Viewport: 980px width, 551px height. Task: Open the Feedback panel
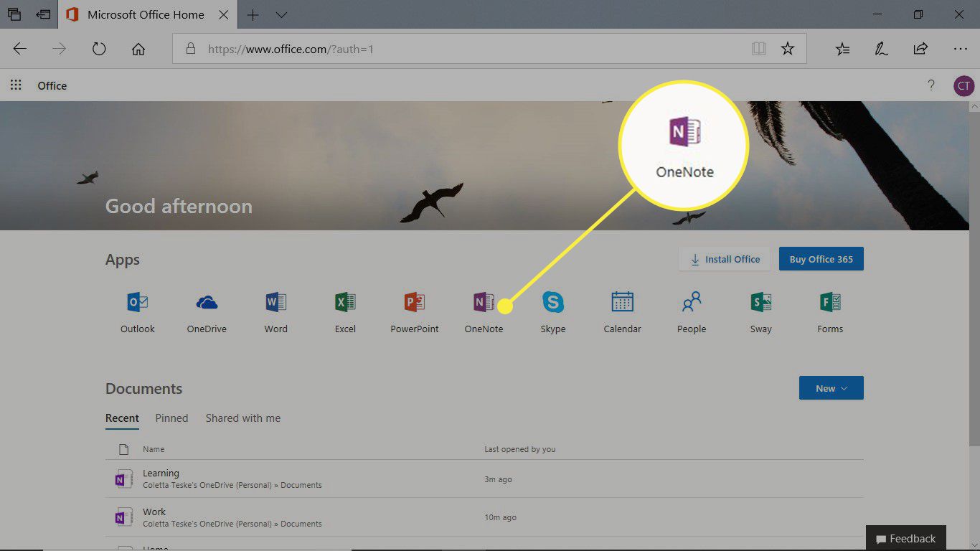click(x=906, y=539)
